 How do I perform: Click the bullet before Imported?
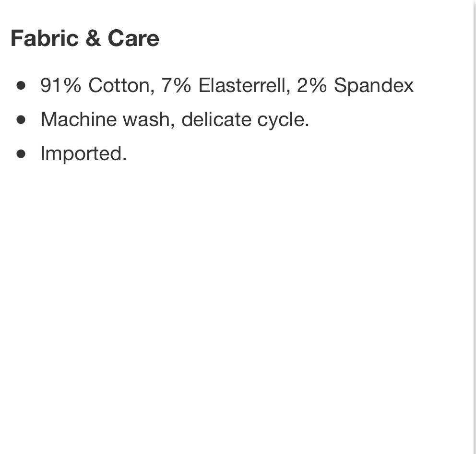(21, 153)
